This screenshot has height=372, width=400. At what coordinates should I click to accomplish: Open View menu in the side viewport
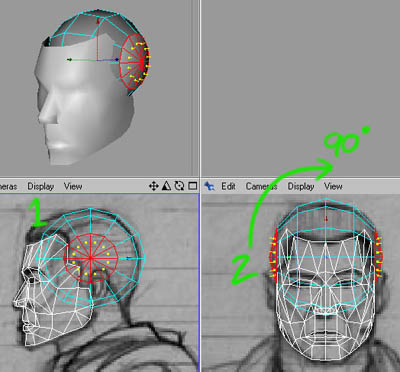[x=73, y=186]
